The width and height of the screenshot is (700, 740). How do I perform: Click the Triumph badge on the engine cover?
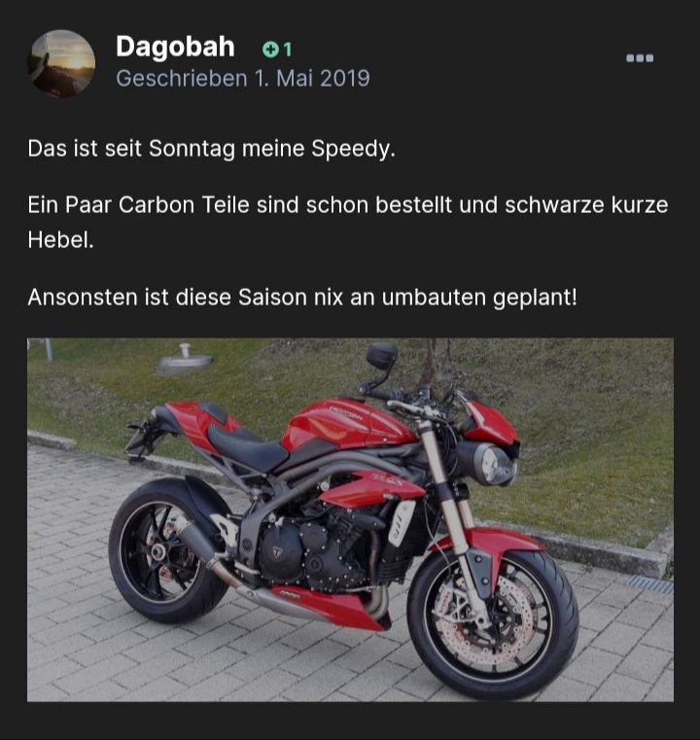coord(277,550)
